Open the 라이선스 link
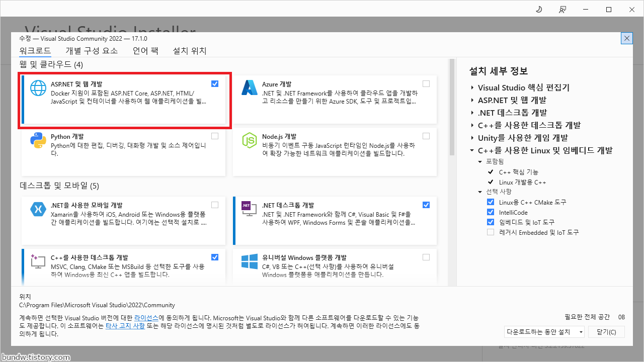644x362 pixels. point(146,318)
